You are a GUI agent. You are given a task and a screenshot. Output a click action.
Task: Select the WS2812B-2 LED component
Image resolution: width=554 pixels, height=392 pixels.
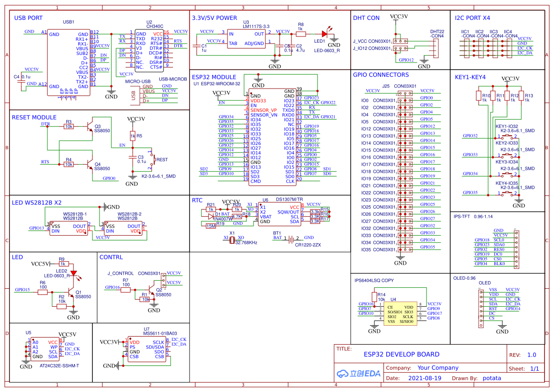pos(122,229)
